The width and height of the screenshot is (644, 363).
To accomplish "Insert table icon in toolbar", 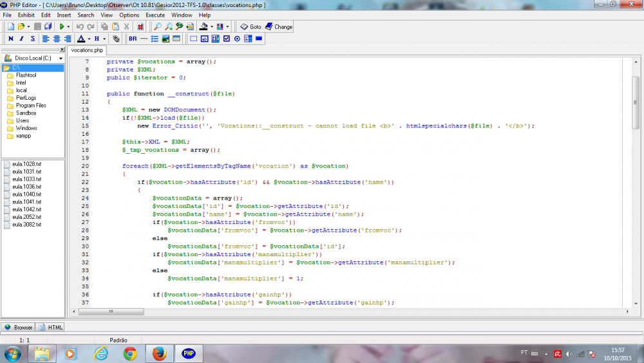I will [176, 39].
